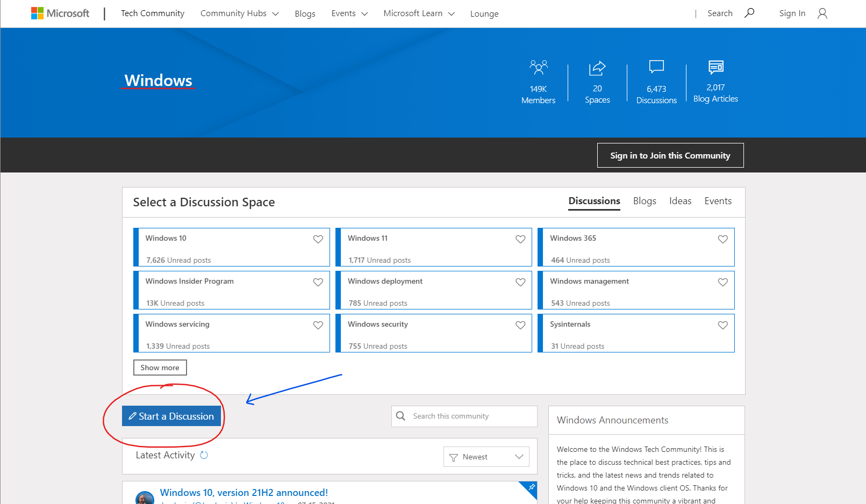The width and height of the screenshot is (866, 504).
Task: Click the pin icon on the 21H2 post
Action: coord(531,487)
